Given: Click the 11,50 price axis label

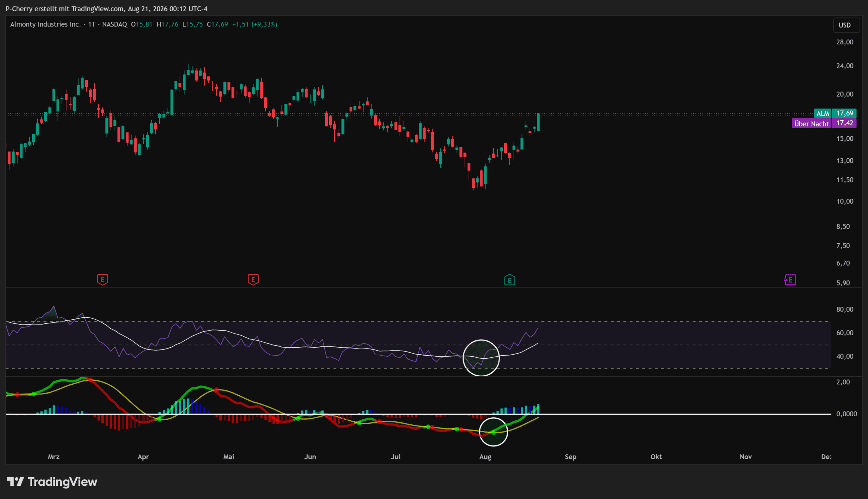Looking at the screenshot, I should 845,180.
